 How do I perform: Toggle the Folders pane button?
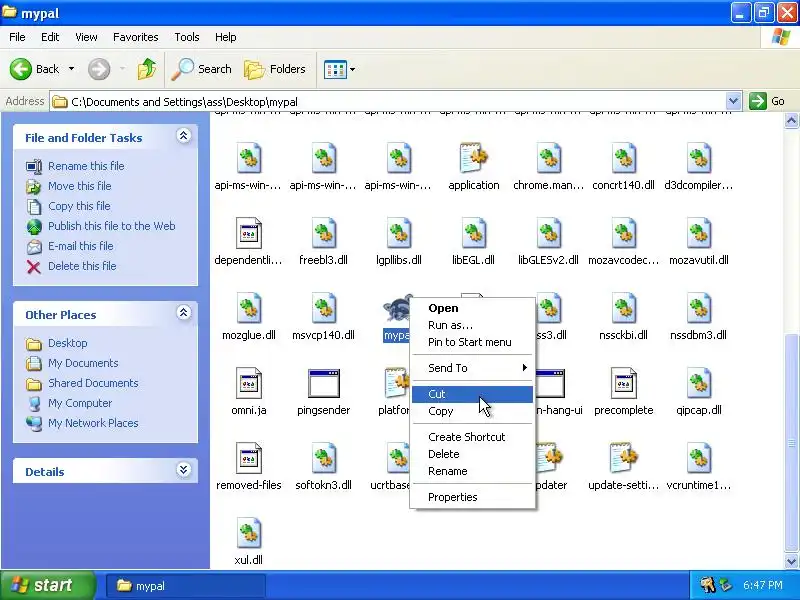tap(275, 69)
